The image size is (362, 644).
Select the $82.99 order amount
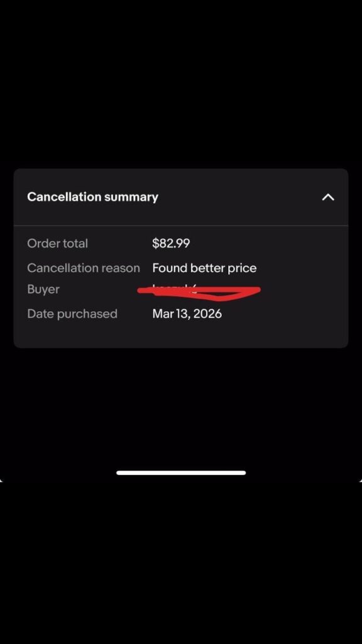tap(170, 243)
